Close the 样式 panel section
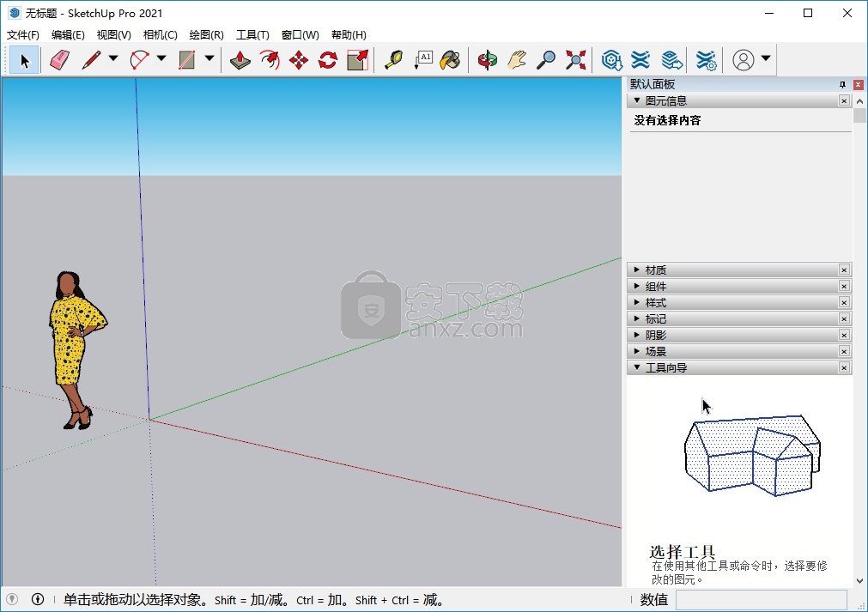This screenshot has height=612, width=868. (844, 303)
